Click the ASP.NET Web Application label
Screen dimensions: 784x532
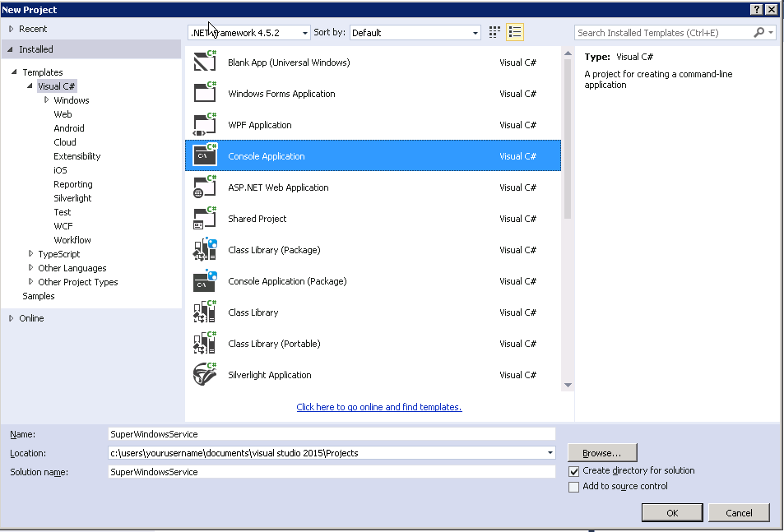coord(278,187)
